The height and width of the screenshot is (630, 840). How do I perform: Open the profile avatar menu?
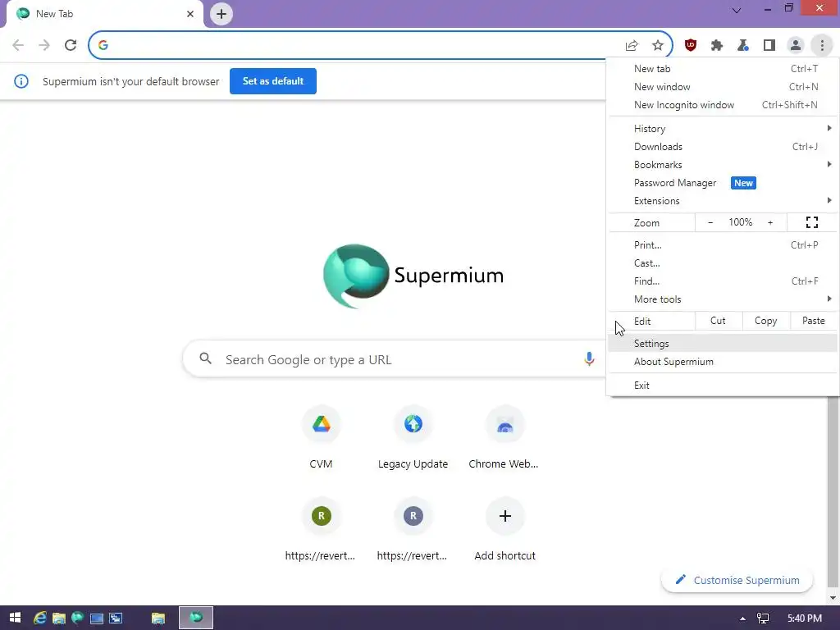(x=796, y=46)
